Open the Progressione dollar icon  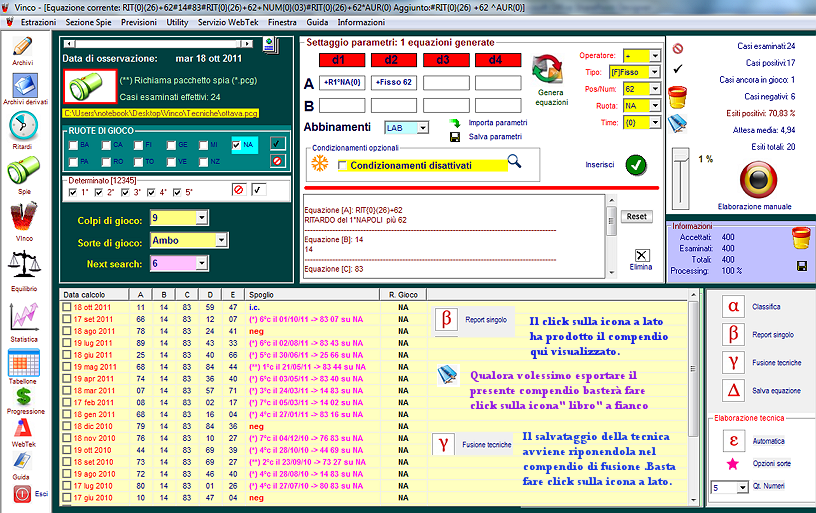[23, 396]
